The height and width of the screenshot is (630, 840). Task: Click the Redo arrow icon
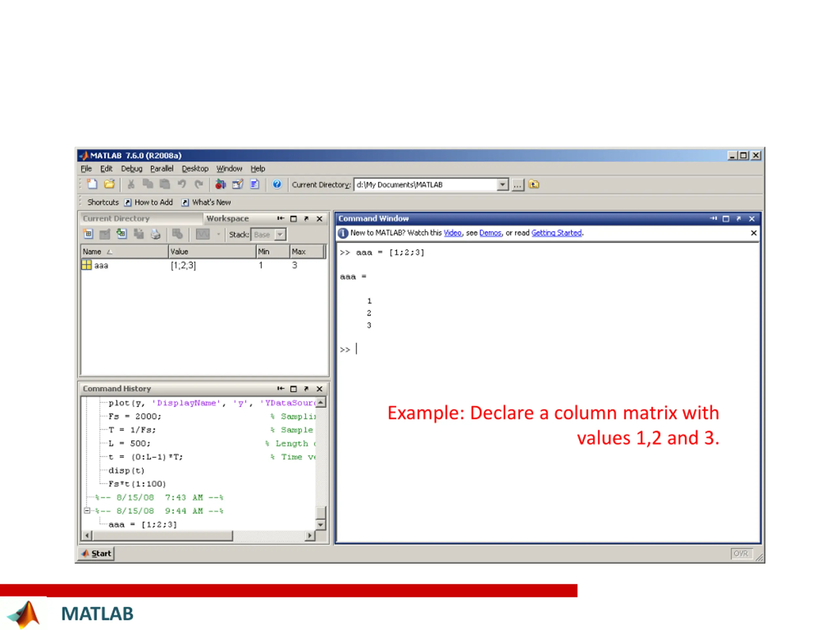(199, 184)
